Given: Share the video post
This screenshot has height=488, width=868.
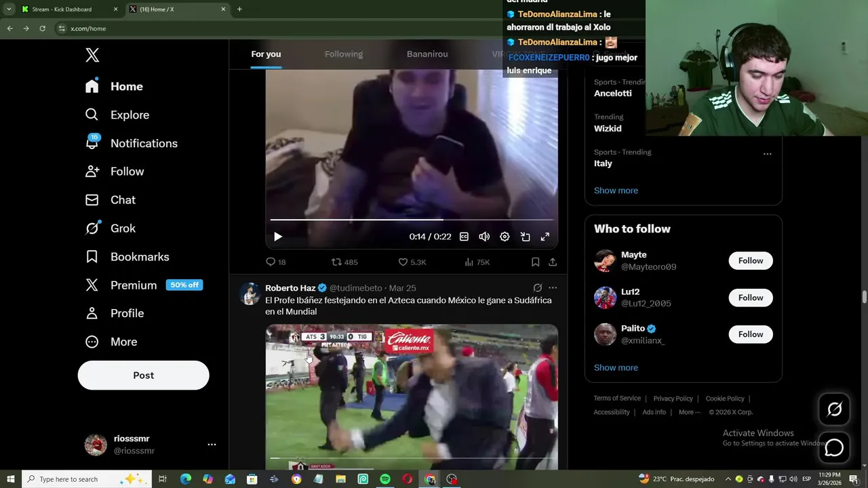Looking at the screenshot, I should pos(553,262).
